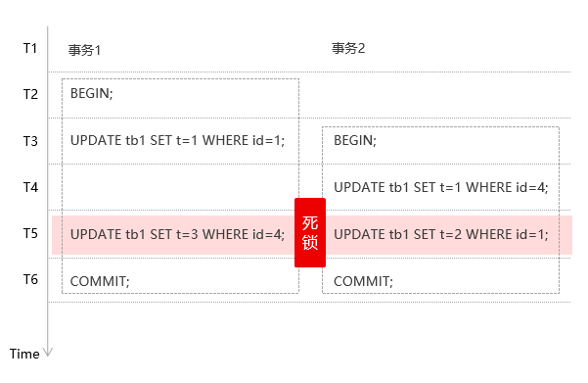
Task: Click the T4 time label
Action: (30, 187)
